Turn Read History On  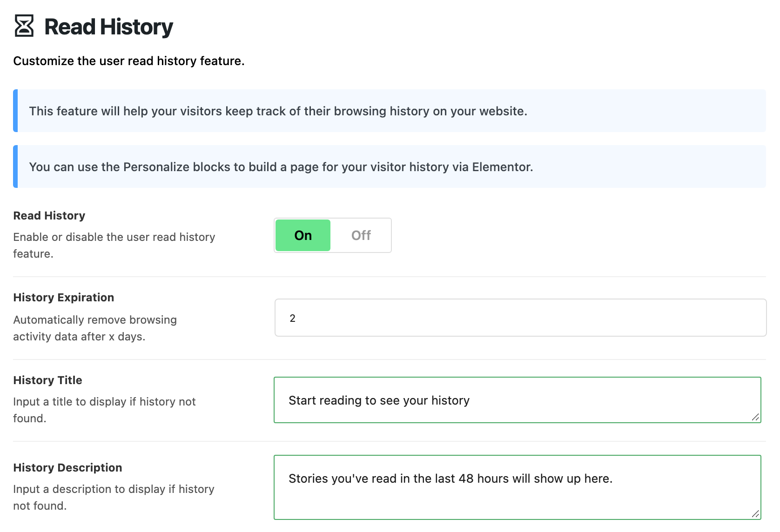click(x=303, y=235)
